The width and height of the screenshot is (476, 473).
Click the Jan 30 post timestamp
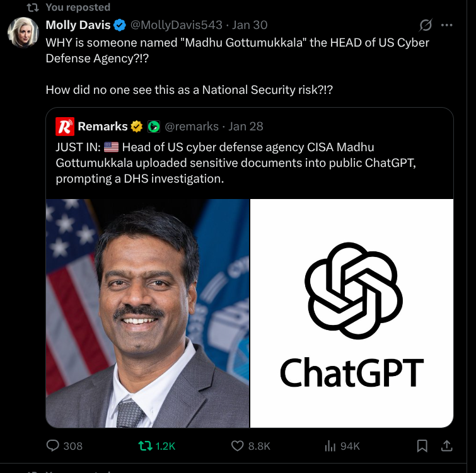(250, 25)
